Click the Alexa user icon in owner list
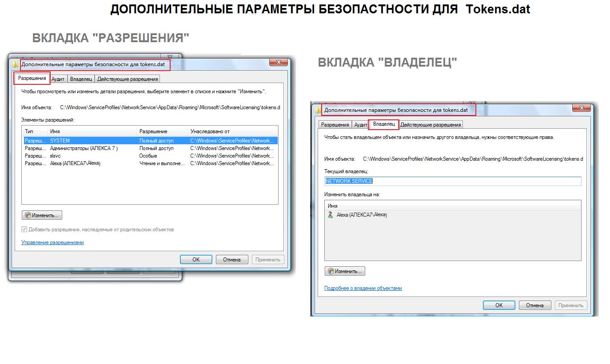 point(330,215)
